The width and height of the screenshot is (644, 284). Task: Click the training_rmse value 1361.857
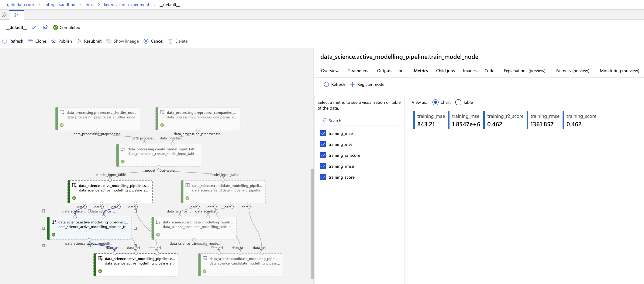(x=542, y=124)
